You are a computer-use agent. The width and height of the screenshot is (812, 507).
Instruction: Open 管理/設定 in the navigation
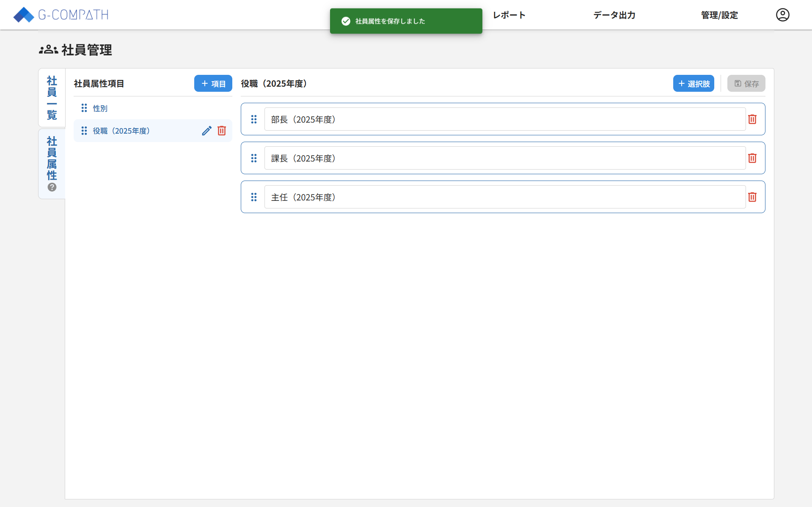pyautogui.click(x=718, y=15)
